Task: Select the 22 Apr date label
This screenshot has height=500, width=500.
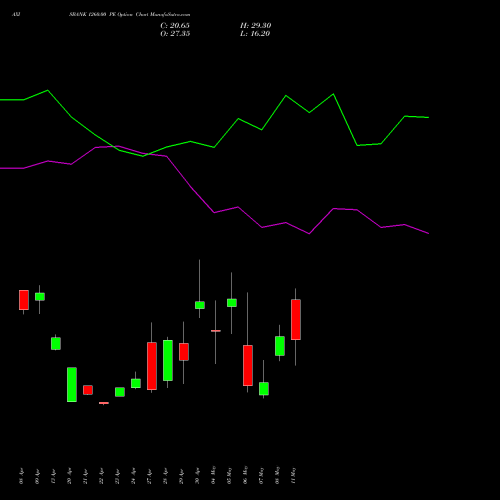Action: tap(101, 476)
